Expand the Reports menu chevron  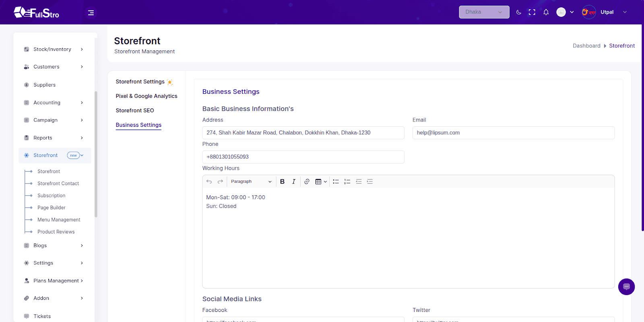click(82, 138)
